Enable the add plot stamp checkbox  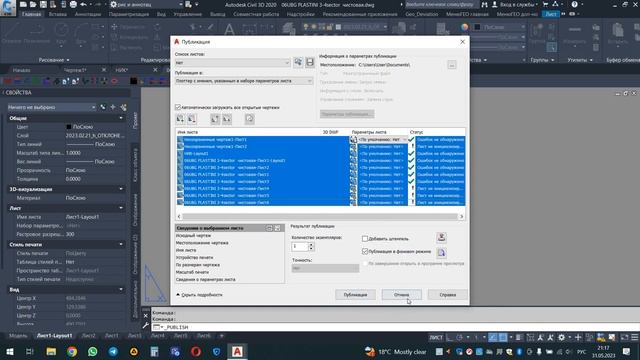coord(365,239)
